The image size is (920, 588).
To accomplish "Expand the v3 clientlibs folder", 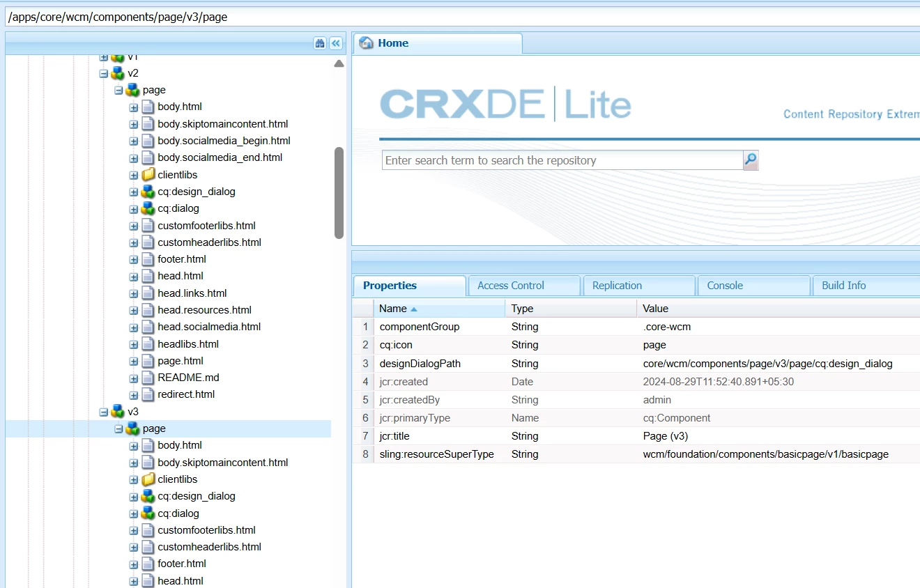I will tap(134, 479).
